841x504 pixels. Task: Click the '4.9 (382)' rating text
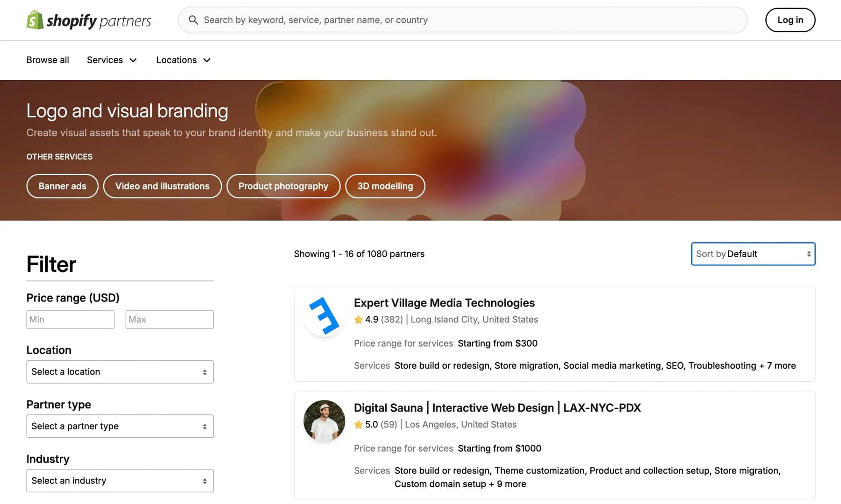click(384, 320)
